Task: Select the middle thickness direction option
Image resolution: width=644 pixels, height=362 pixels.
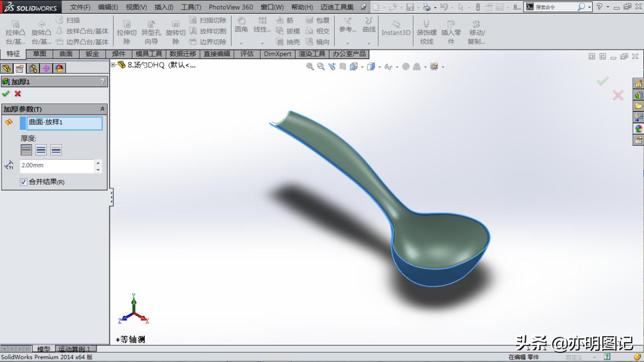Action: pyautogui.click(x=41, y=149)
